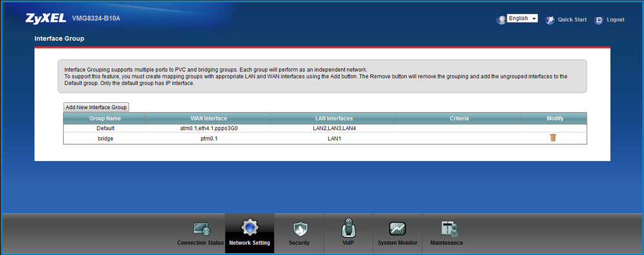Click the Group Name column header
Viewport: 644px width, 255px height.
tap(105, 118)
